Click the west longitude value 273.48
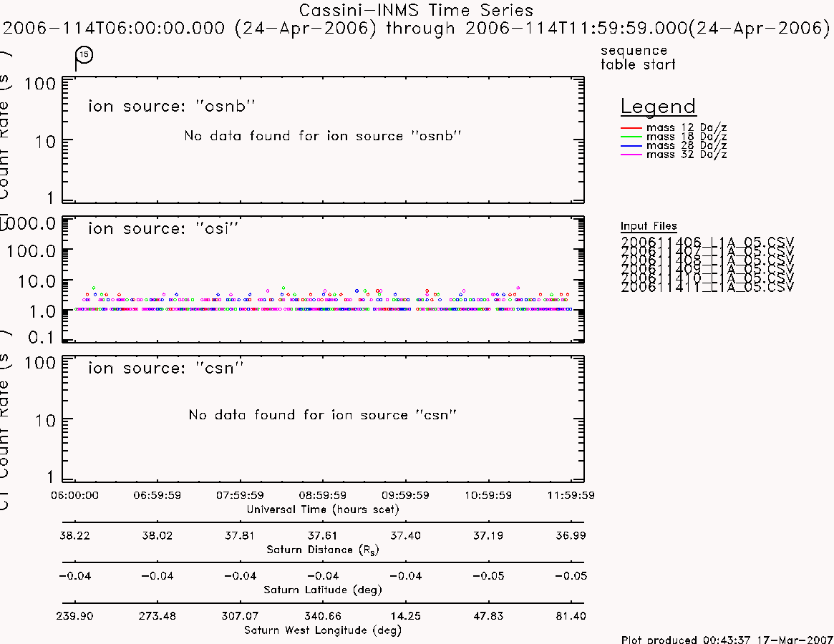This screenshot has height=644, width=834. pyautogui.click(x=157, y=616)
